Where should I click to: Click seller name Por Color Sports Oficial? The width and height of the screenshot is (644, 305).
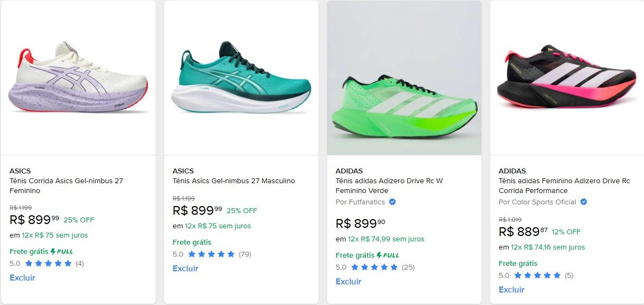pyautogui.click(x=537, y=202)
